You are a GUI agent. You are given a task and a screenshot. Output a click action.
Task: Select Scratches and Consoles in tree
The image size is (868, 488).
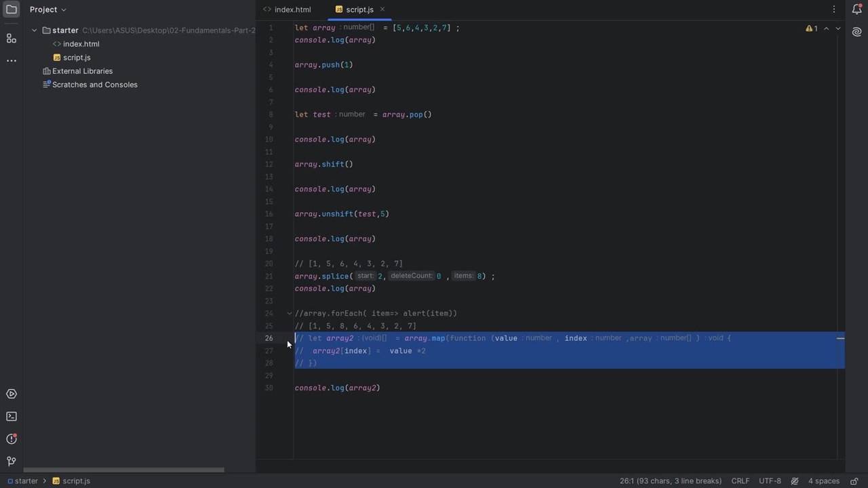[94, 85]
